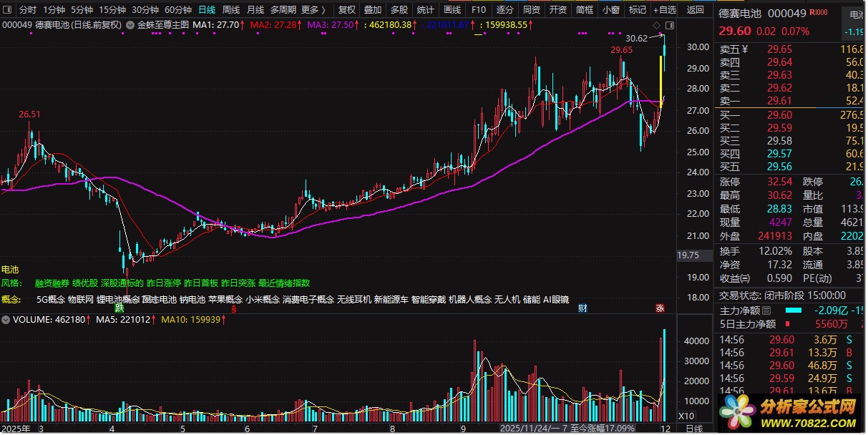Select the 60分钟 period tab
Image resolution: width=868 pixels, height=435 pixels.
[178, 10]
